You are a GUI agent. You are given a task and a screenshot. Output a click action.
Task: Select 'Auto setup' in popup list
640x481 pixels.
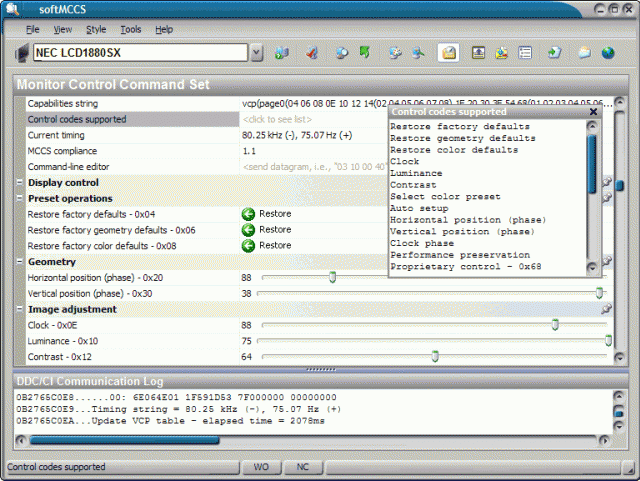(419, 209)
